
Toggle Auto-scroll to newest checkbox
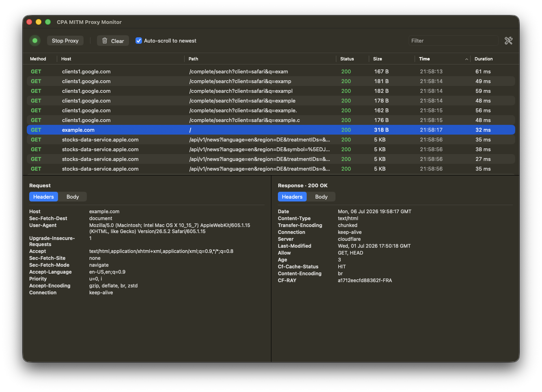pyautogui.click(x=139, y=41)
